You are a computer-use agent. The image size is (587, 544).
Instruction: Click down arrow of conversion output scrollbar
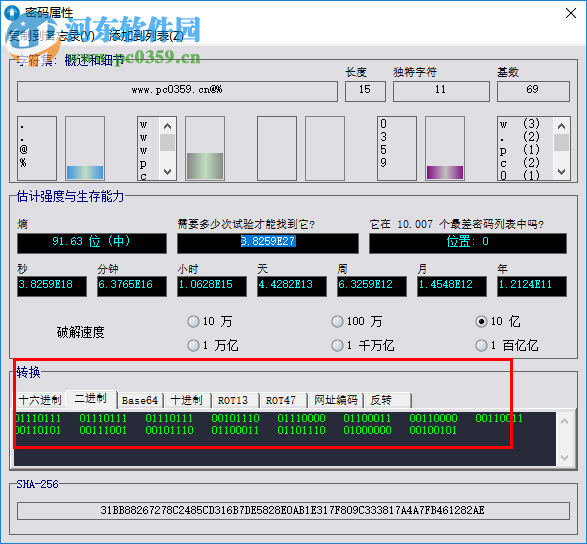pyautogui.click(x=565, y=458)
